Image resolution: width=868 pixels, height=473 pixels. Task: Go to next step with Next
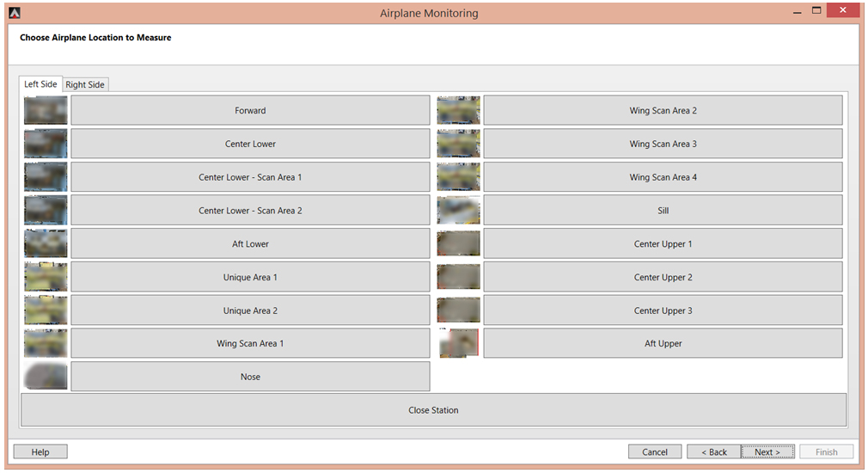(x=767, y=452)
